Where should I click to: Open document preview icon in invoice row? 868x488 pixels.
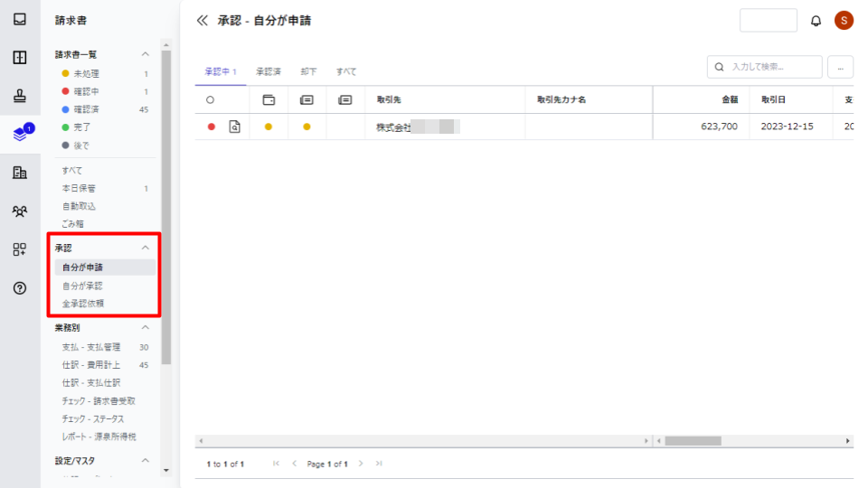point(235,127)
